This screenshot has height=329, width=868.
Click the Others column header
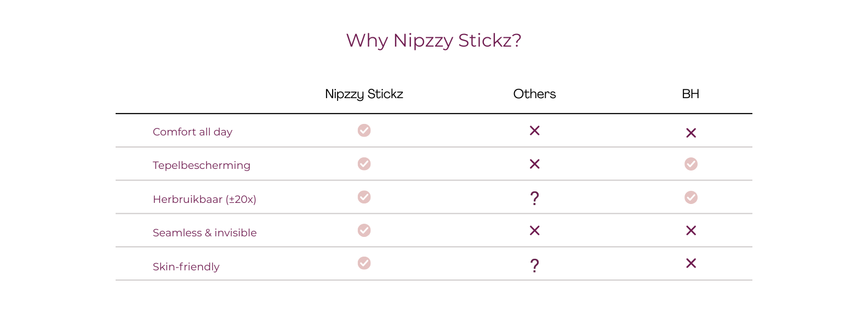tap(534, 94)
